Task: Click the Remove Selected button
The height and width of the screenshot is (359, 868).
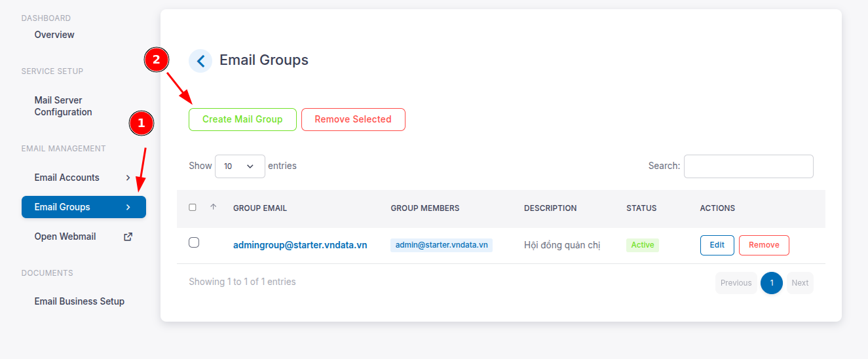Action: coord(353,119)
